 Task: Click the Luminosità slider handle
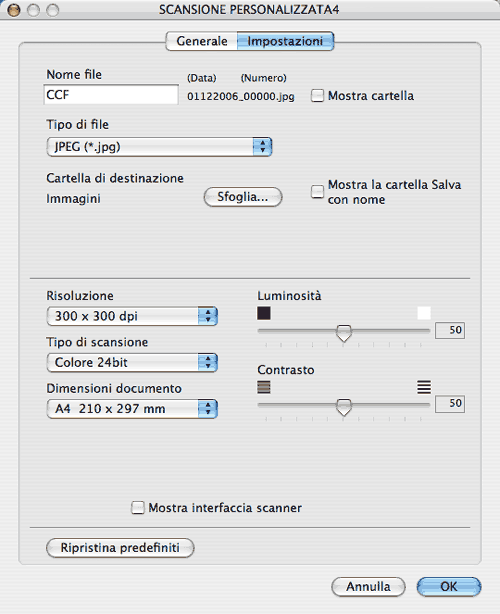click(x=344, y=333)
